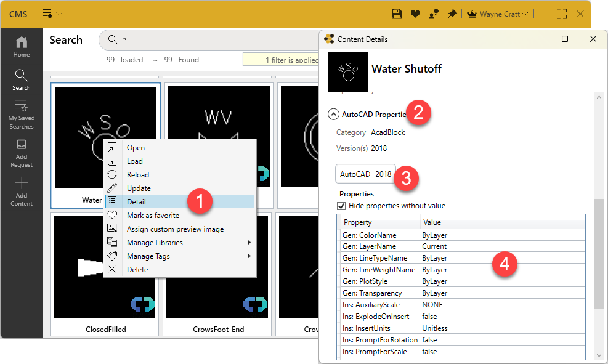Click the heart favorites icon in title bar

(415, 14)
